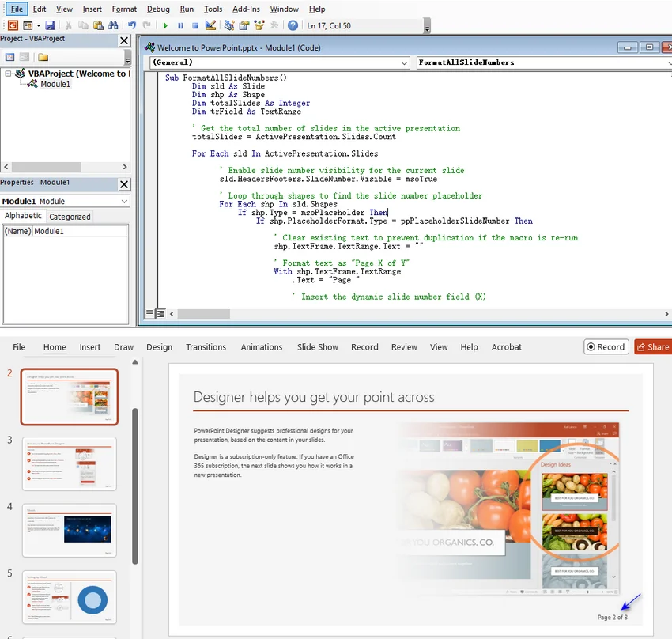
Task: Open the VBA Tools menu
Action: 213,9
